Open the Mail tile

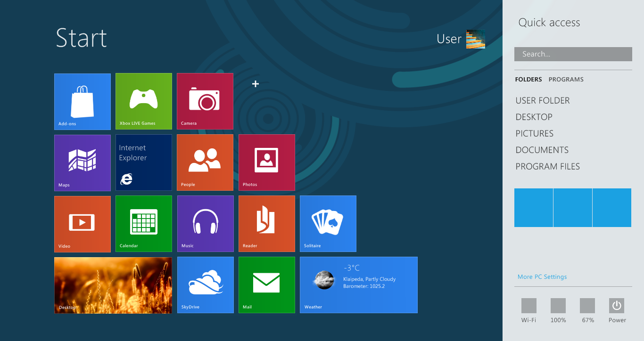pyautogui.click(x=267, y=285)
